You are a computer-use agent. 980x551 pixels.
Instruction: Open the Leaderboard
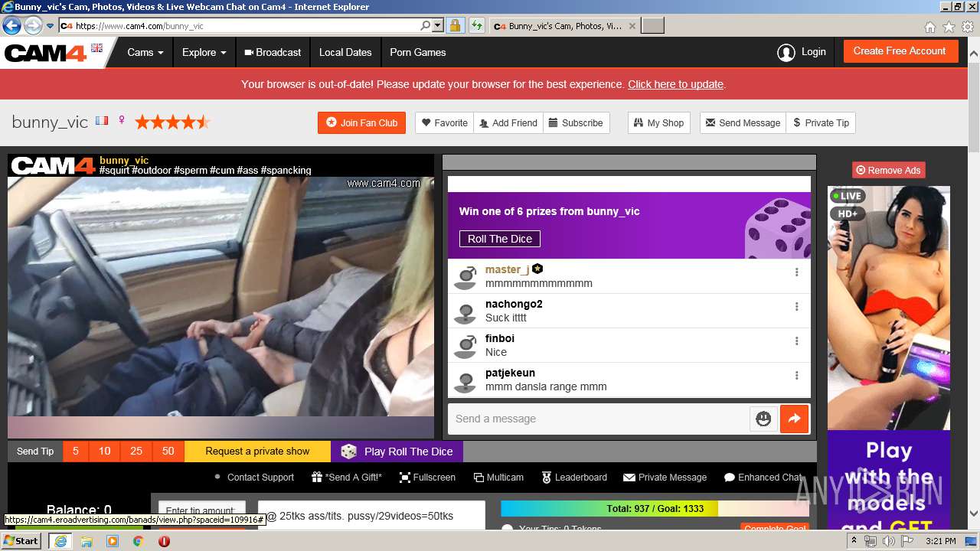coord(574,478)
